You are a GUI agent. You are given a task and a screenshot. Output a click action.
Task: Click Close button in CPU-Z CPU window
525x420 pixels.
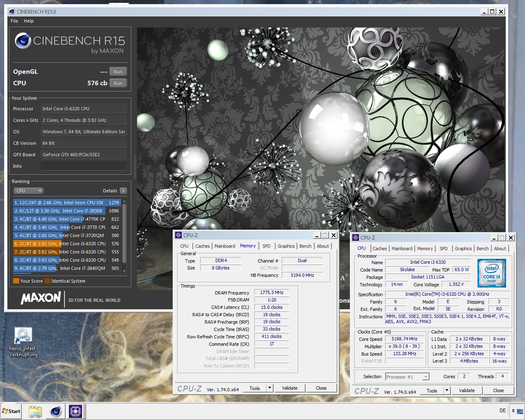point(499,391)
